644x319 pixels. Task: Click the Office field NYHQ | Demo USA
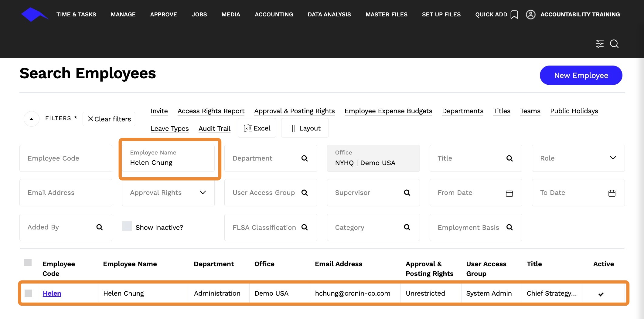point(373,158)
